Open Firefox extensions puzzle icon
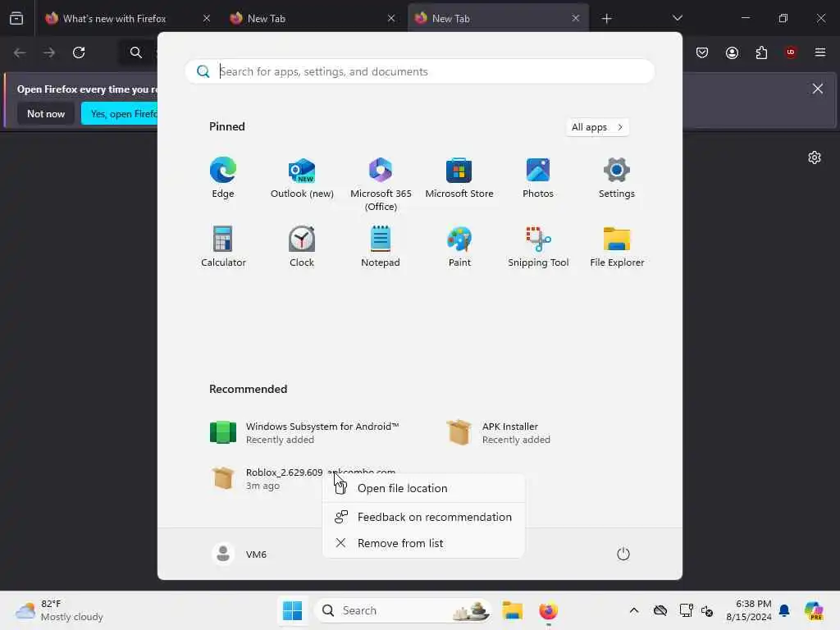The image size is (840, 630). pyautogui.click(x=761, y=52)
